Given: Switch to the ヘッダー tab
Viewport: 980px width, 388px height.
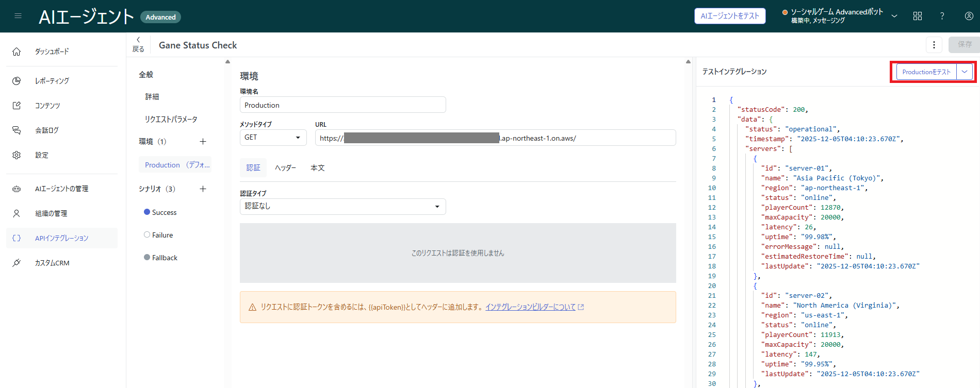Looking at the screenshot, I should coord(285,168).
